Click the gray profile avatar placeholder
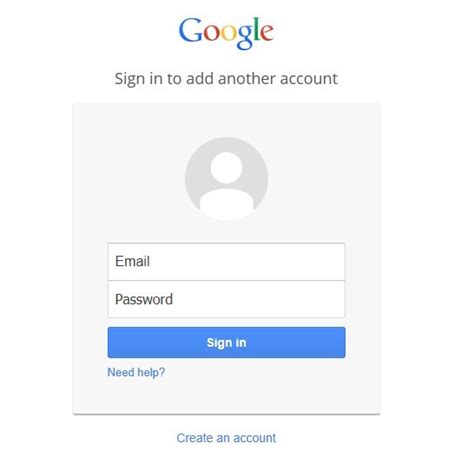 click(226, 179)
